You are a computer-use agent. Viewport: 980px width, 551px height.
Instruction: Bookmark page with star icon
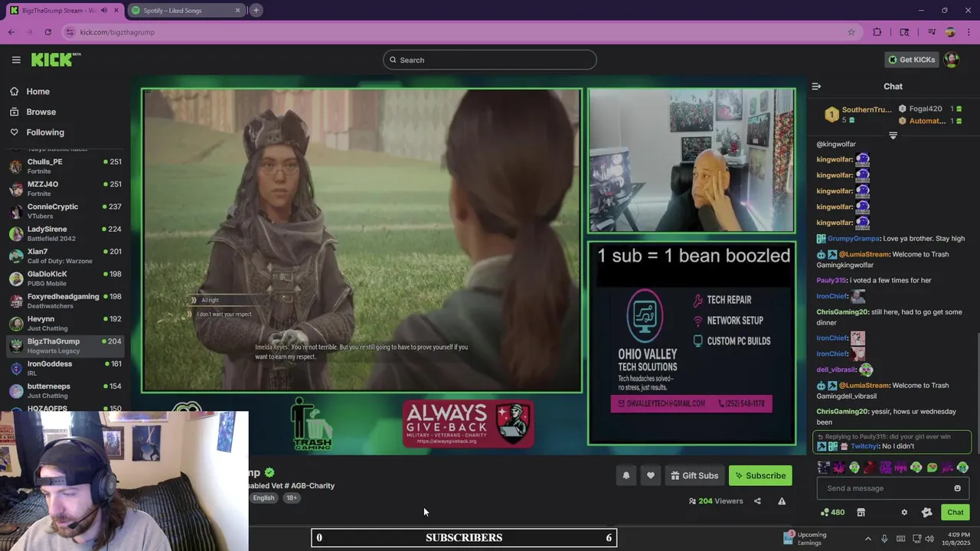[851, 32]
